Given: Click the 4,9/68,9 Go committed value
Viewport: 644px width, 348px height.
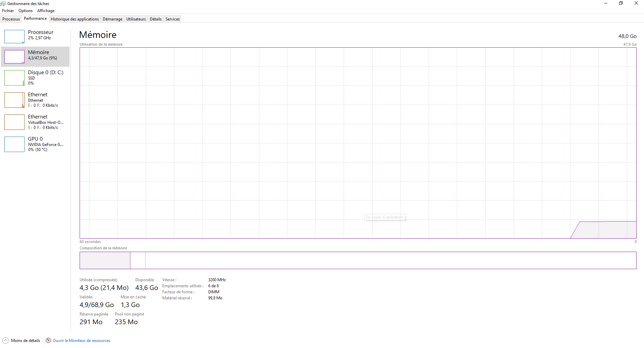Looking at the screenshot, I should click(97, 305).
